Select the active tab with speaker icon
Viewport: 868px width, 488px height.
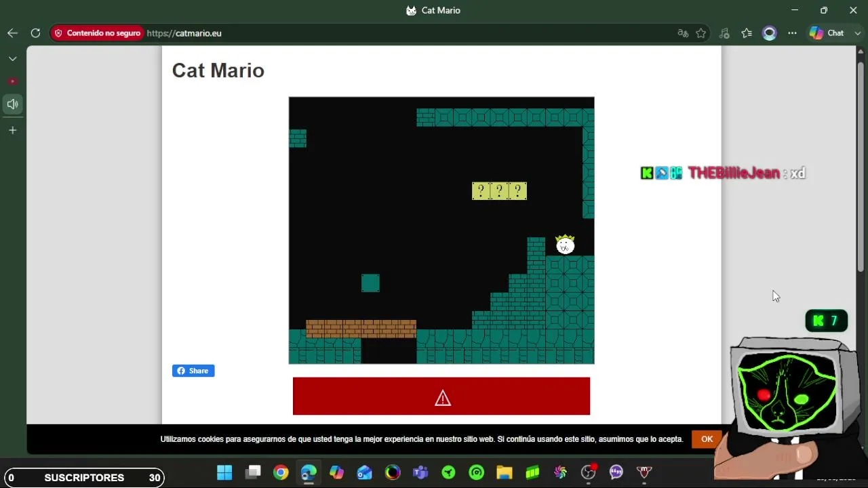click(12, 104)
